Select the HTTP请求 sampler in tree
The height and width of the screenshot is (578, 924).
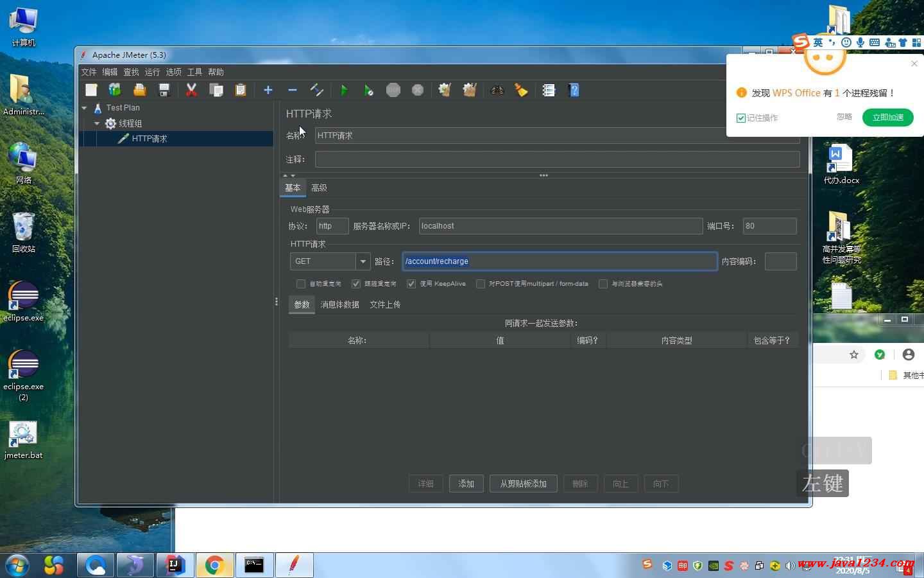(x=150, y=139)
